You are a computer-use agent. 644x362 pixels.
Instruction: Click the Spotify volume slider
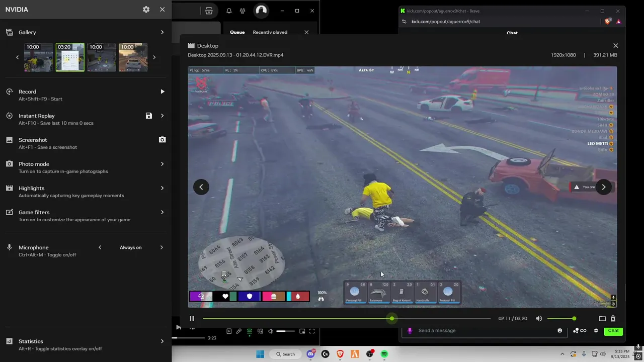286,331
